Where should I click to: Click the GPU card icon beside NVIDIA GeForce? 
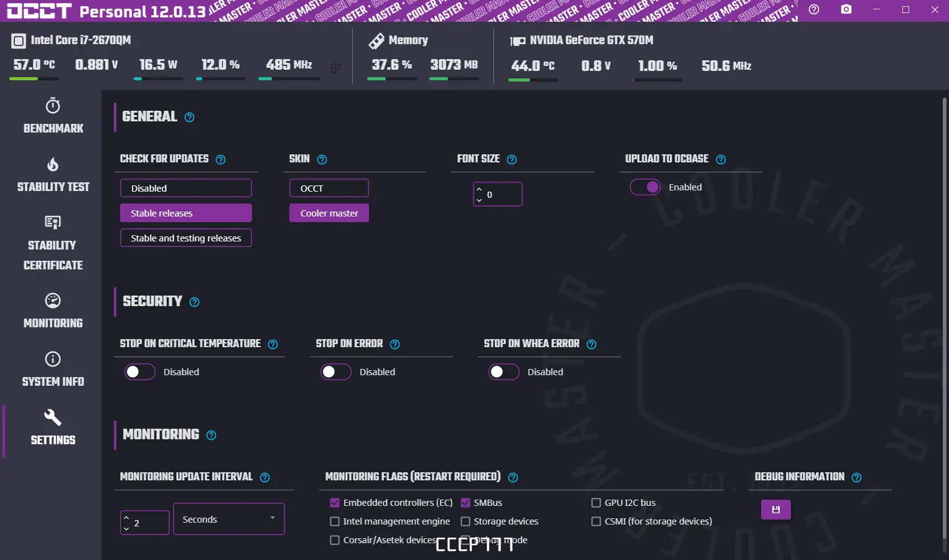[x=518, y=41]
